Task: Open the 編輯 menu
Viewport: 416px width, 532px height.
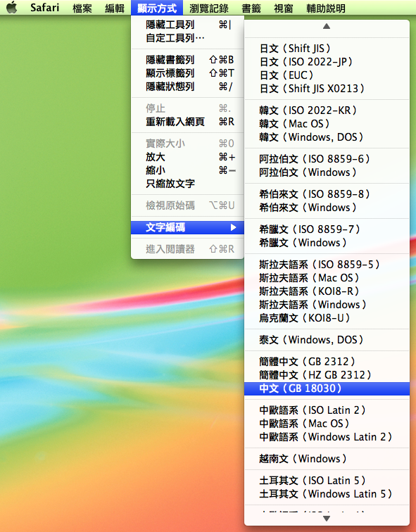Action: [115, 8]
